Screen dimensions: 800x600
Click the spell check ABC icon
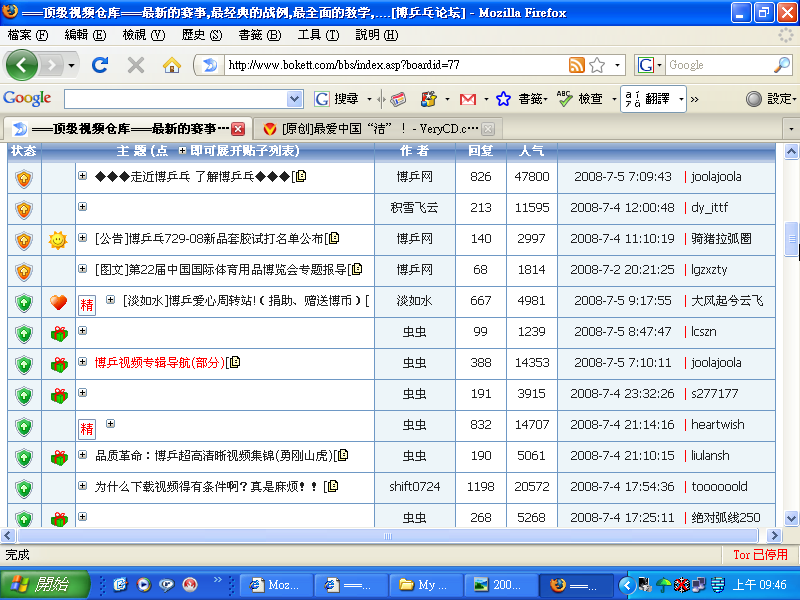563,99
